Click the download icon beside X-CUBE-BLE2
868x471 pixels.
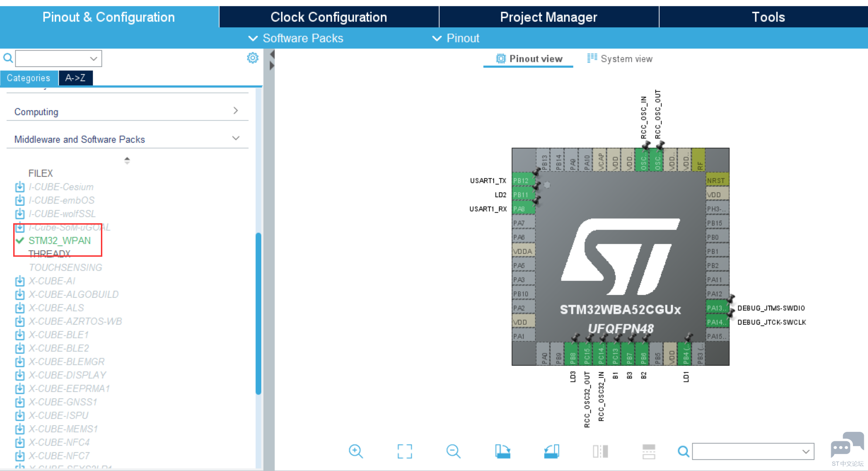pyautogui.click(x=20, y=348)
